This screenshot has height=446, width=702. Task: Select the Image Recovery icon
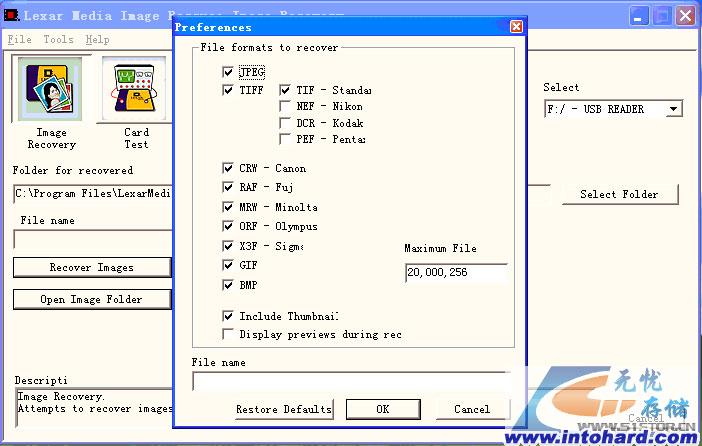50,88
